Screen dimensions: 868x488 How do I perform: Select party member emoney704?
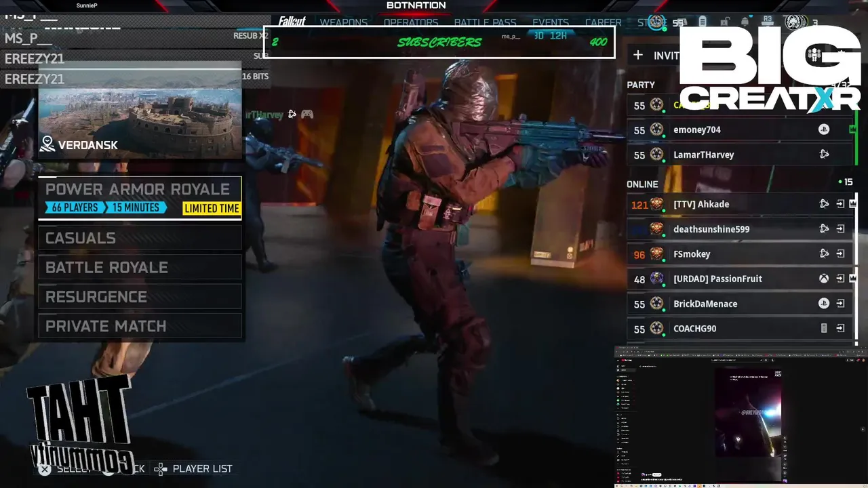739,129
